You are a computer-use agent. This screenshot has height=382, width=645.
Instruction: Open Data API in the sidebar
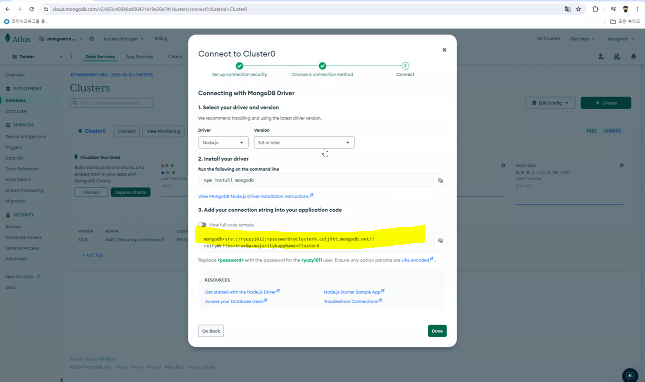14,158
